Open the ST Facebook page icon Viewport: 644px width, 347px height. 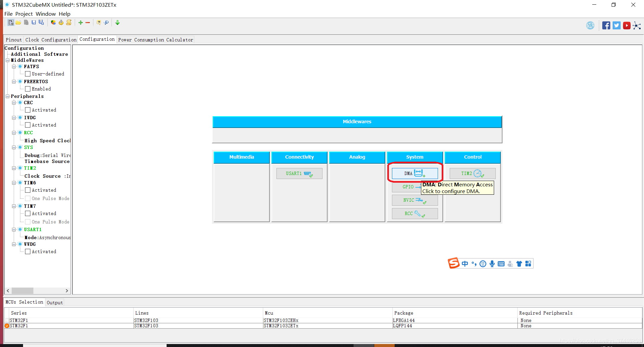click(606, 25)
